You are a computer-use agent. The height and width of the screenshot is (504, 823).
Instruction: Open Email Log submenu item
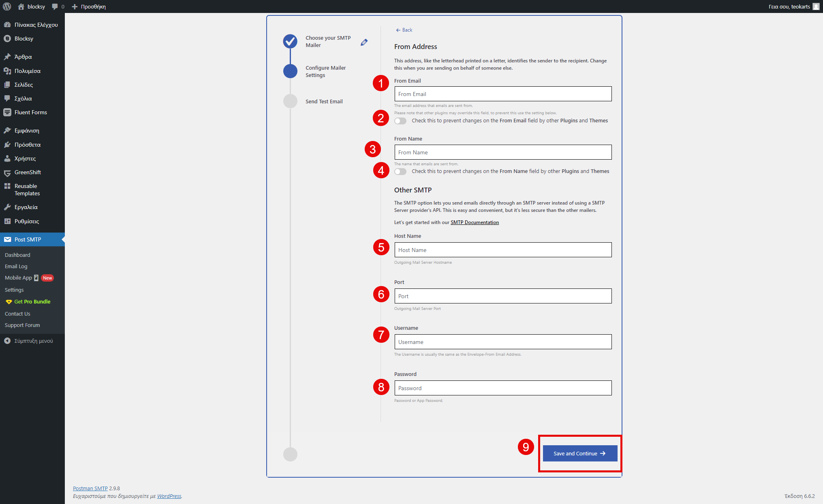[x=16, y=266]
